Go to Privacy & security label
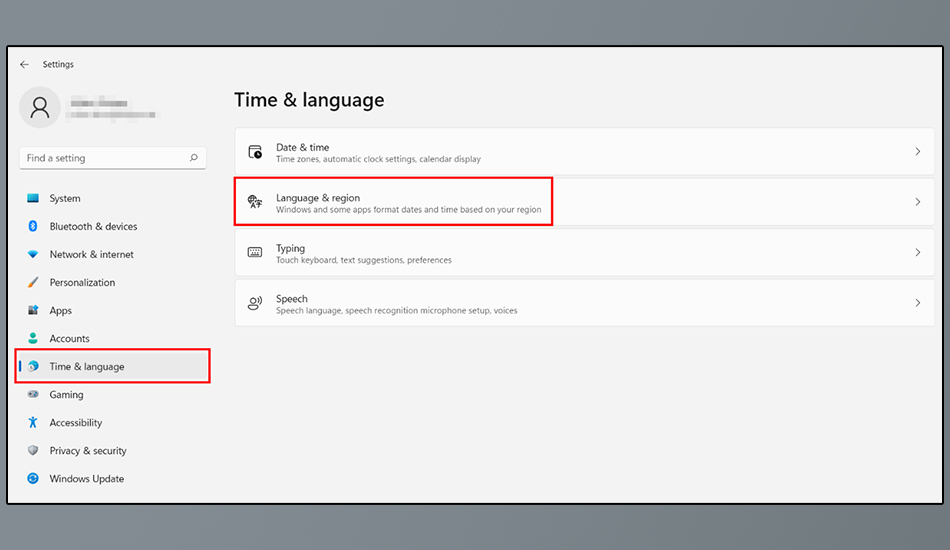This screenshot has width=950, height=550. tap(88, 450)
